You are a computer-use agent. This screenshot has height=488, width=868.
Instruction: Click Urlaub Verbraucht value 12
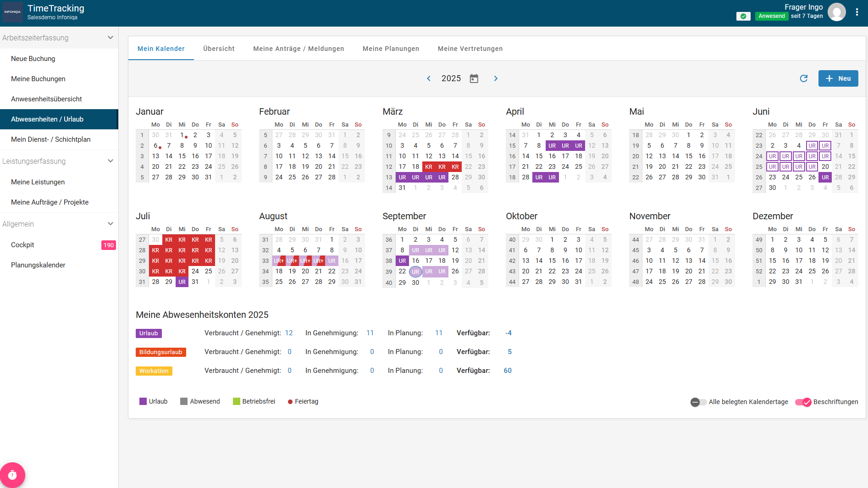289,333
